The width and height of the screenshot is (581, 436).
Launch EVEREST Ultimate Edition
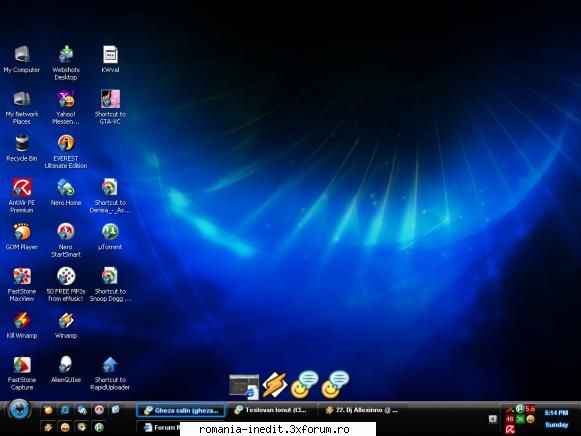pyautogui.click(x=66, y=152)
